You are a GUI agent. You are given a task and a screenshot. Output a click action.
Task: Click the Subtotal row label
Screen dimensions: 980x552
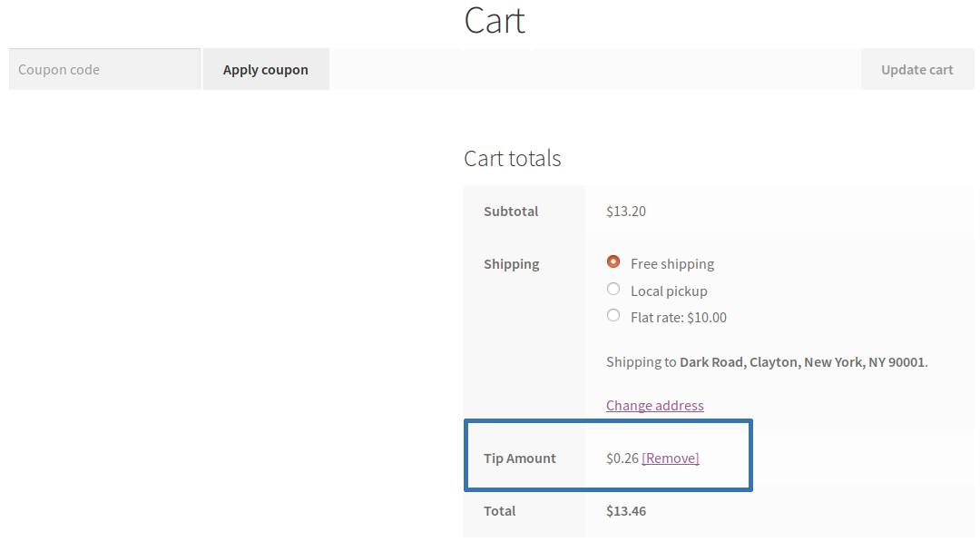510,211
